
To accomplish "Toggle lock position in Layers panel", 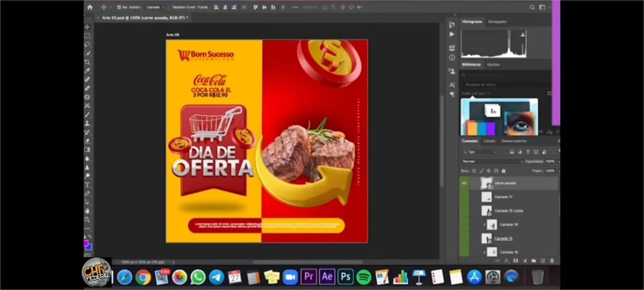I will (489, 171).
